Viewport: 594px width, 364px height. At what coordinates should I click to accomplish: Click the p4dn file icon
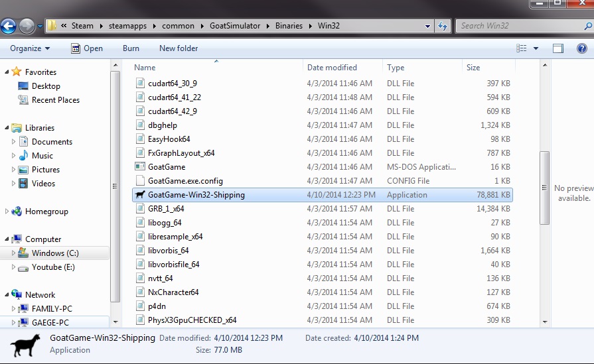(140, 306)
